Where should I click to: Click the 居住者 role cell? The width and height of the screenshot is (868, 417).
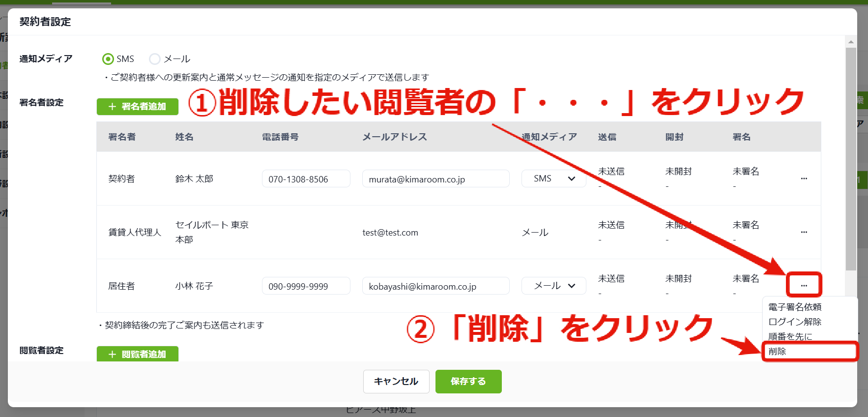(x=121, y=286)
